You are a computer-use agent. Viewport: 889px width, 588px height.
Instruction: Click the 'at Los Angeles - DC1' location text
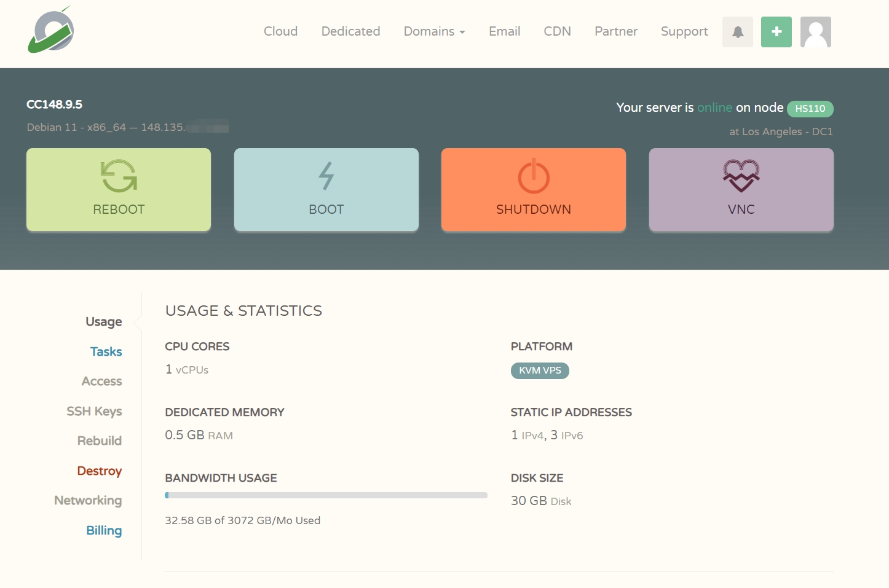click(x=781, y=131)
